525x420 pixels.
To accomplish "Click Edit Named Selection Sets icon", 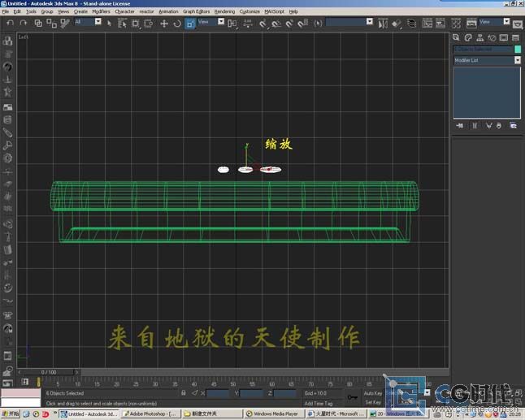I will 318,24.
